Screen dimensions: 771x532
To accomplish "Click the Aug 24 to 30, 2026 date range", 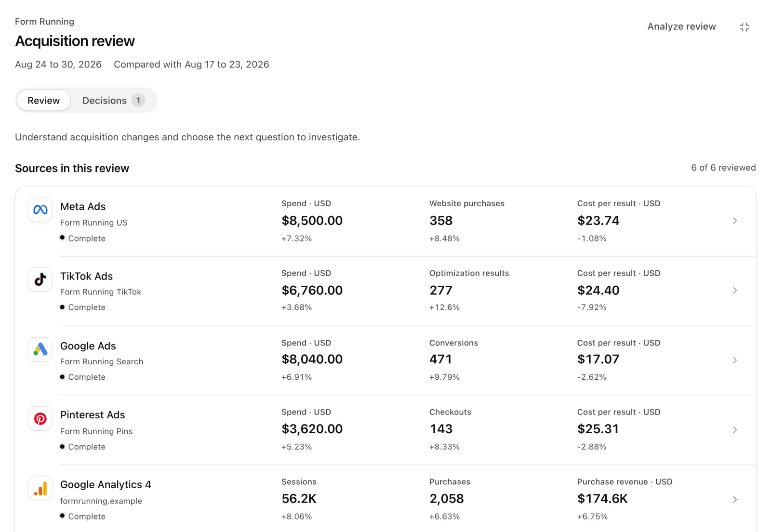I will pos(58,65).
